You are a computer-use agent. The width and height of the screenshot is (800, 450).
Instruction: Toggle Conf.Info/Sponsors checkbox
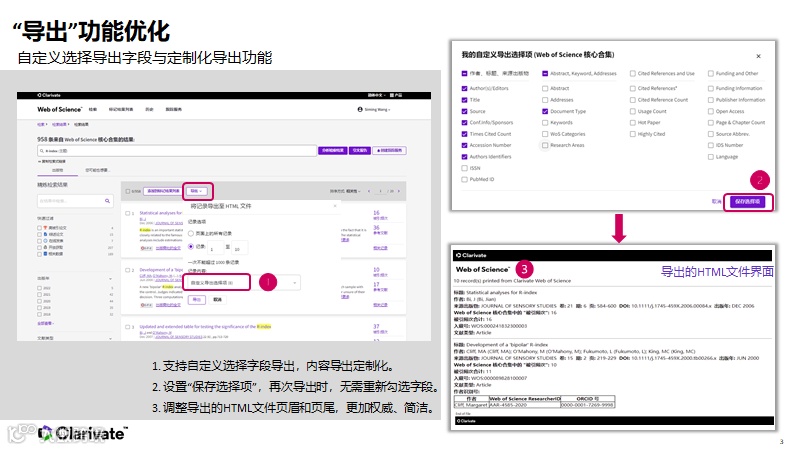point(464,122)
